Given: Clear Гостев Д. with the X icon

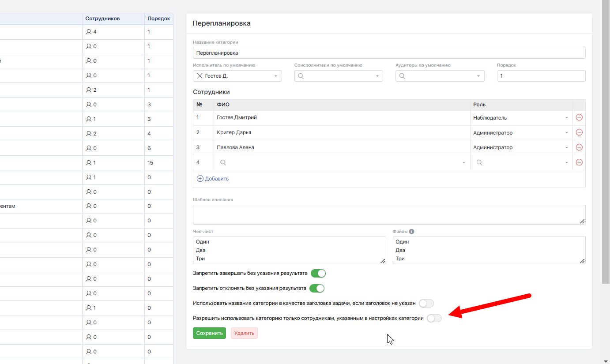Looking at the screenshot, I should pos(200,76).
